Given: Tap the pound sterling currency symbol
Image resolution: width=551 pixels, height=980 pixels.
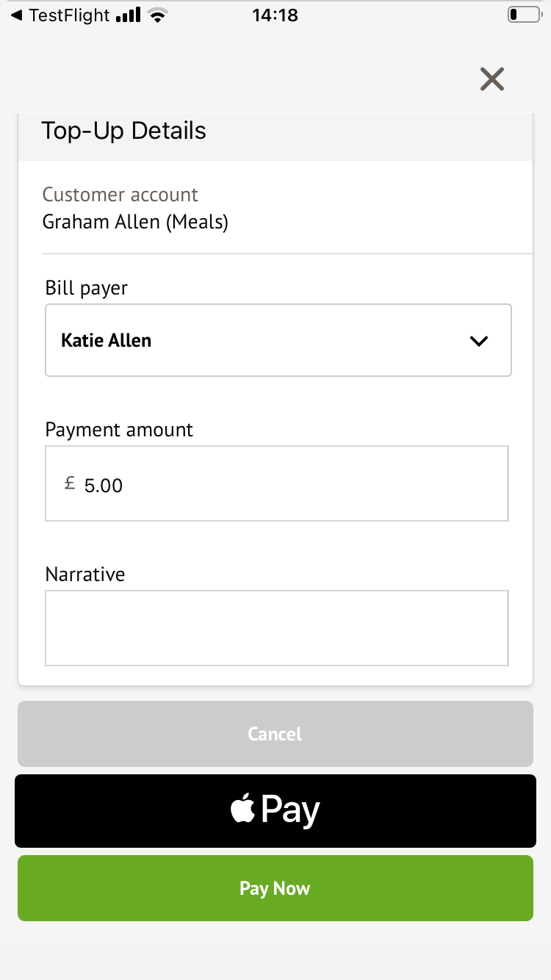Looking at the screenshot, I should (70, 482).
